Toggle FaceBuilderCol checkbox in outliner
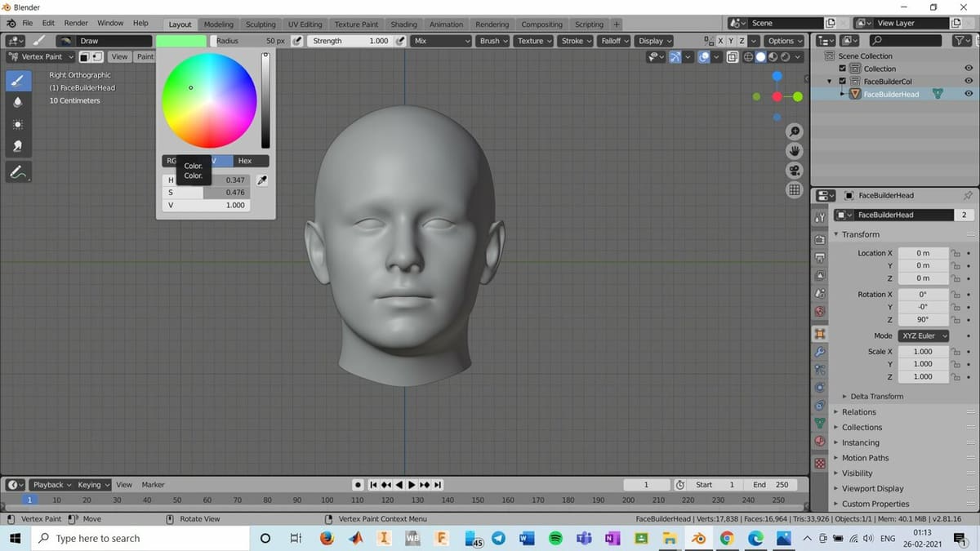Screen dimensions: 980x551 843,82
